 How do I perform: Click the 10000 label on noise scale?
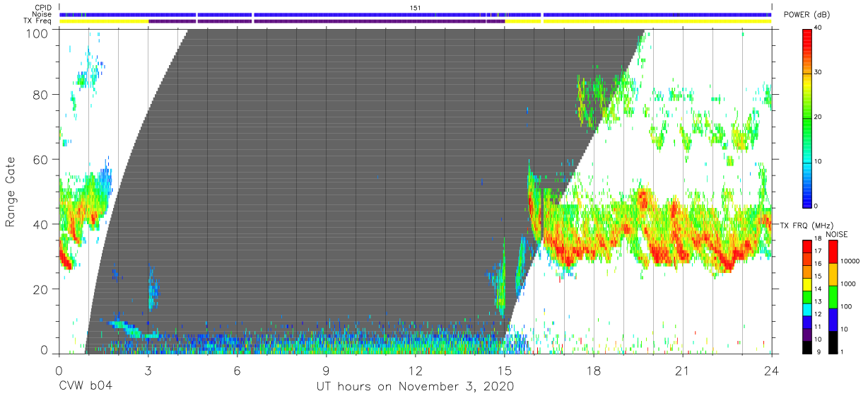coord(850,262)
